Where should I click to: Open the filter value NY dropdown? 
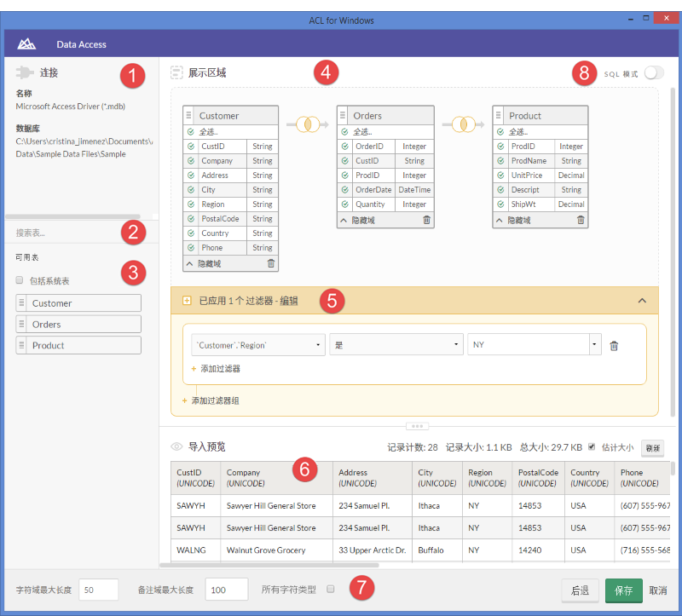pos(594,345)
